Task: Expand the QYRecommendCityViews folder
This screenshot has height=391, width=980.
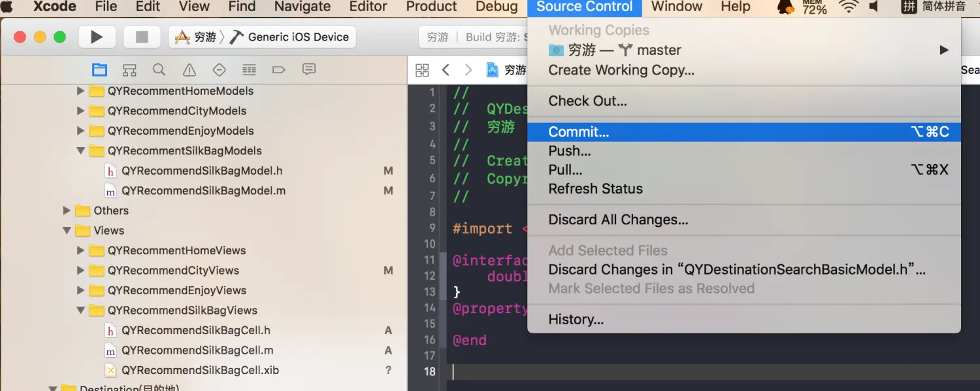Action: pos(80,271)
